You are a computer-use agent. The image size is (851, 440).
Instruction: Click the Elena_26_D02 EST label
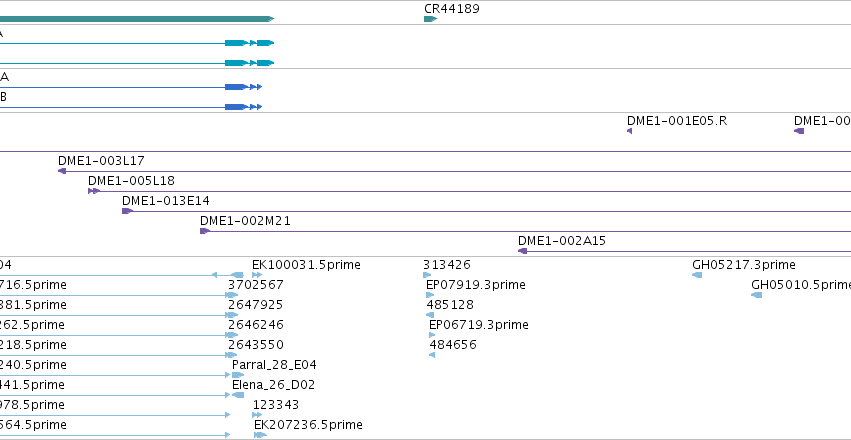[273, 385]
